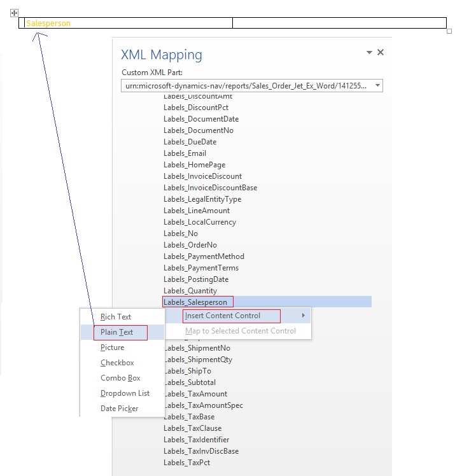Viewport: 455px width, 476px height.
Task: Choose Plain Text content control
Action: [x=117, y=332]
